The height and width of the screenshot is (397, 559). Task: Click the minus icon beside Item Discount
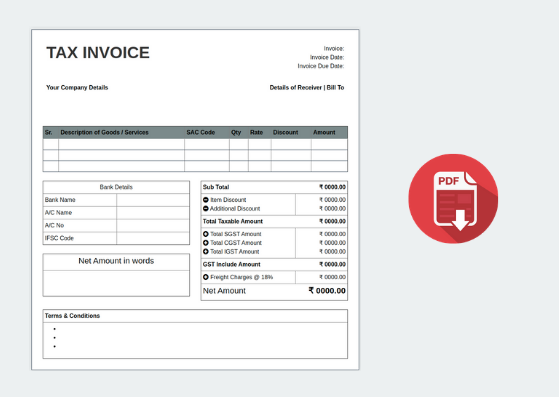206,200
